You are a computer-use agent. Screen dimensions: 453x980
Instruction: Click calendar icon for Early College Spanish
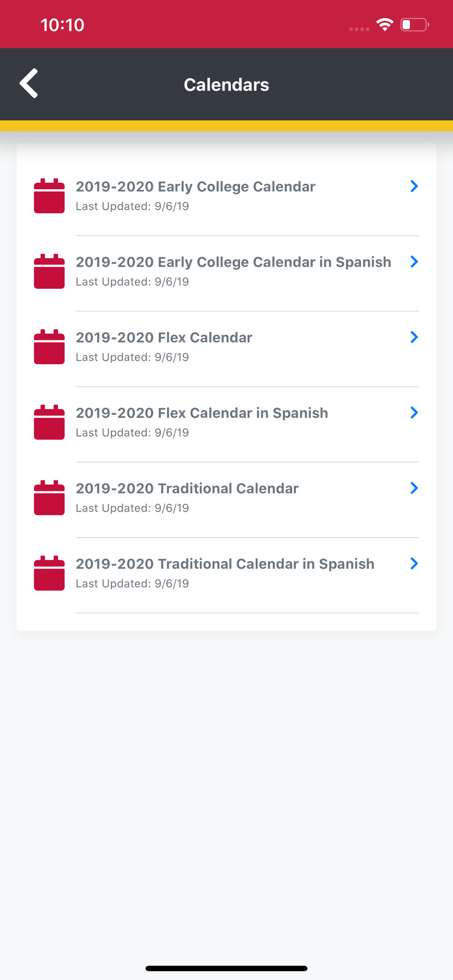coord(49,271)
